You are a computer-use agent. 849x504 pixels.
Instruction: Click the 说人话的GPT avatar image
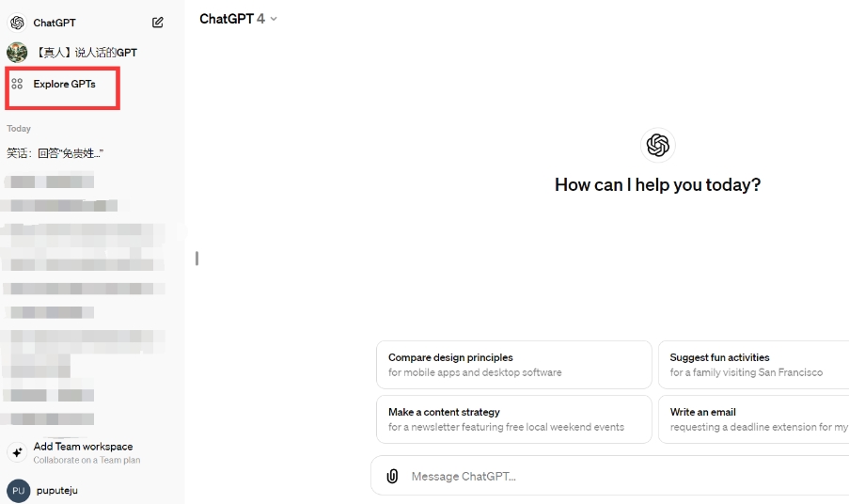click(17, 53)
